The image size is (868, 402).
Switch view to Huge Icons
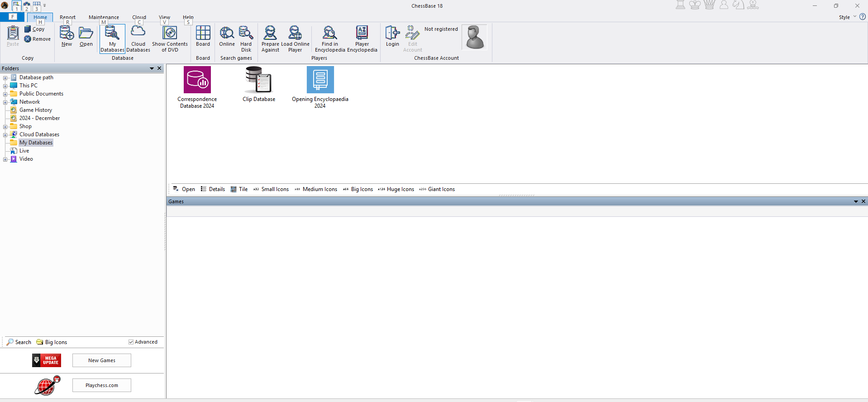pyautogui.click(x=396, y=189)
